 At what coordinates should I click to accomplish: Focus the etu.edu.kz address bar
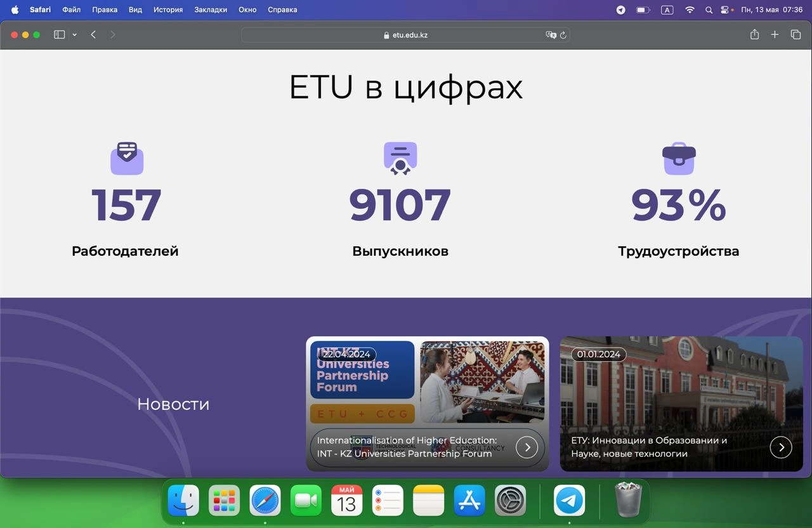click(x=405, y=35)
